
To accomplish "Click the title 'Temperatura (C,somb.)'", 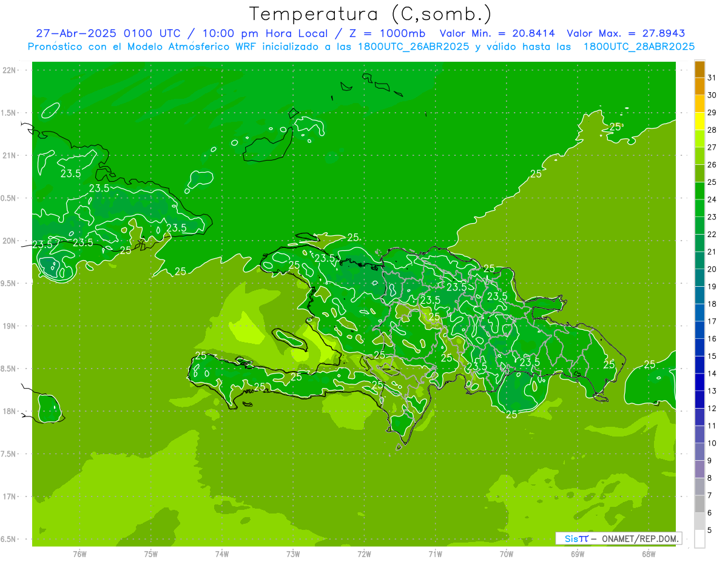I will tap(371, 14).
